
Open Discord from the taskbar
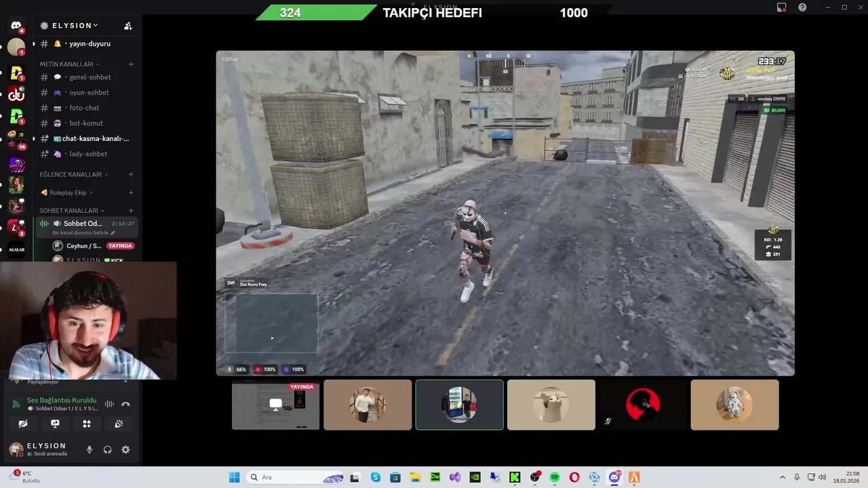point(614,477)
